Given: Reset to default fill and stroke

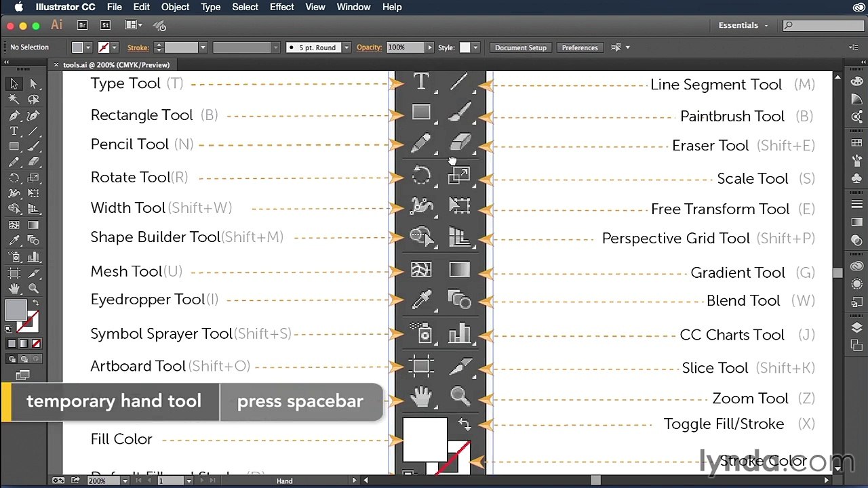Looking at the screenshot, I should 9,329.
